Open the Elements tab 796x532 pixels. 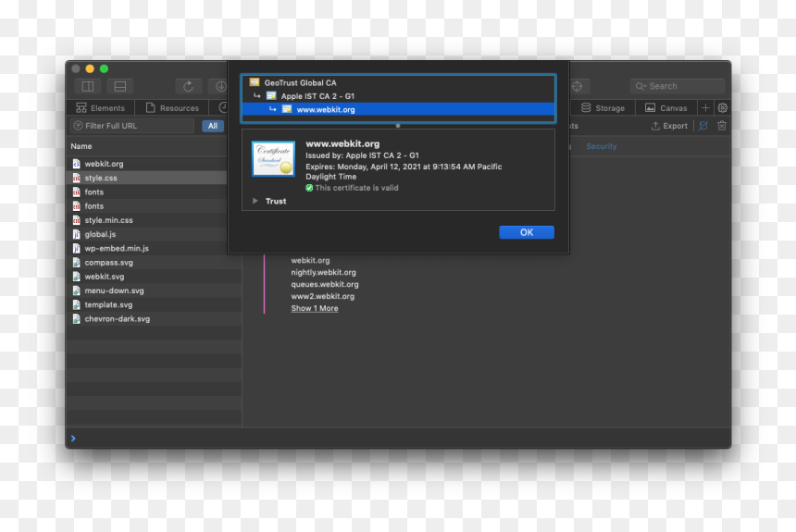point(101,107)
